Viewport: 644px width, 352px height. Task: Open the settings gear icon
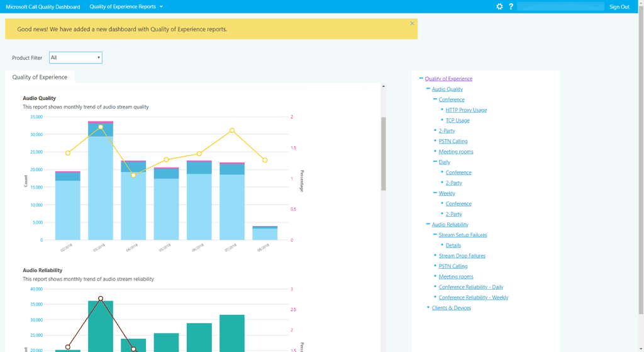499,6
